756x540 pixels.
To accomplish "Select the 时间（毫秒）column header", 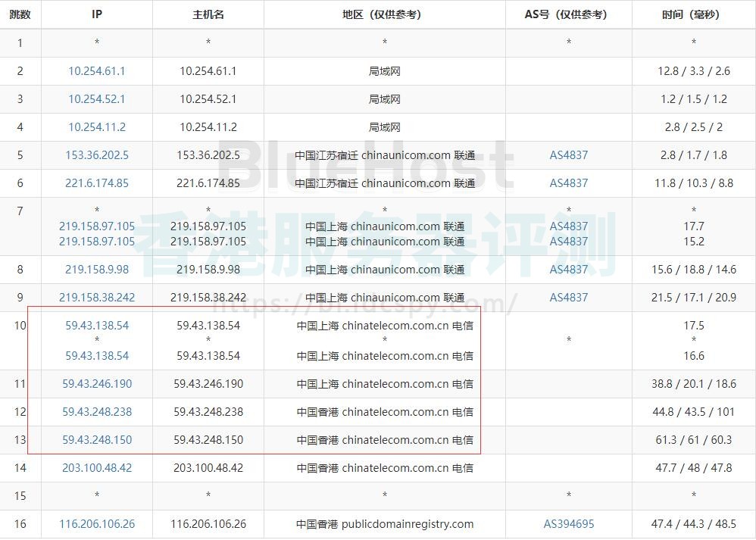I will pyautogui.click(x=694, y=14).
